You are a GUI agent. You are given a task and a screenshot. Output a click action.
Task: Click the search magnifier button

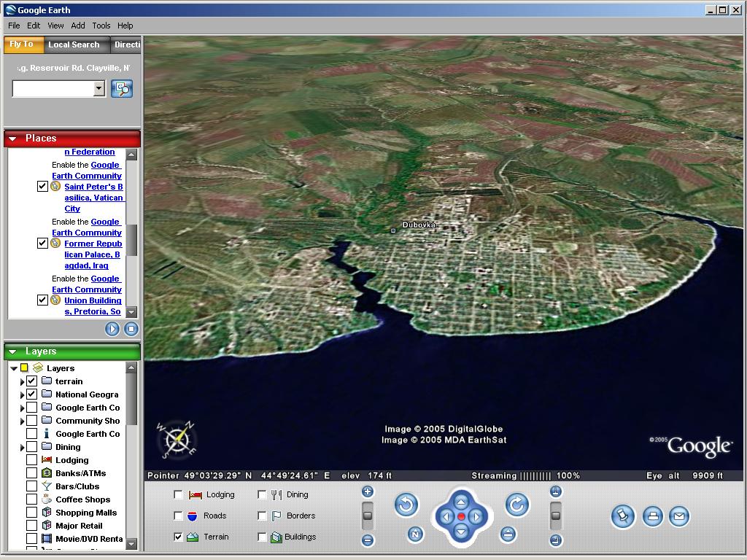click(x=122, y=89)
